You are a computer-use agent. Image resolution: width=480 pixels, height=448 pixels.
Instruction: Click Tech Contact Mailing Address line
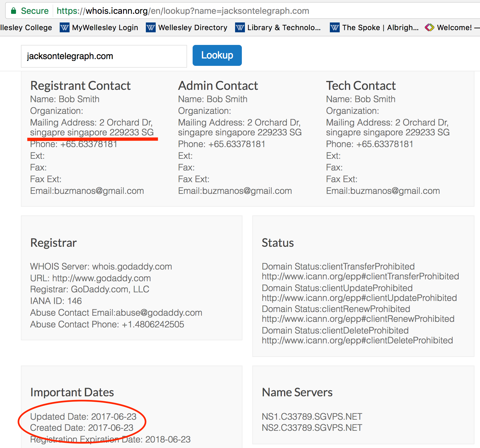pos(388,127)
